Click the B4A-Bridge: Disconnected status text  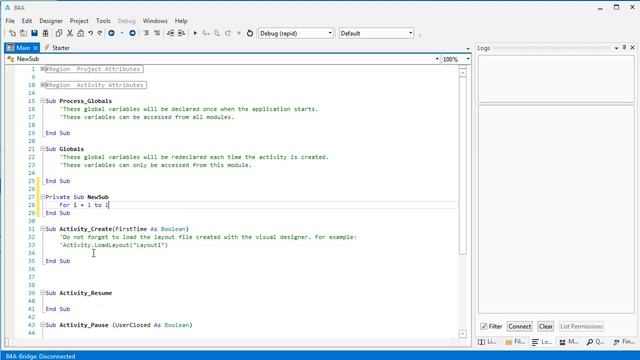(x=40, y=356)
